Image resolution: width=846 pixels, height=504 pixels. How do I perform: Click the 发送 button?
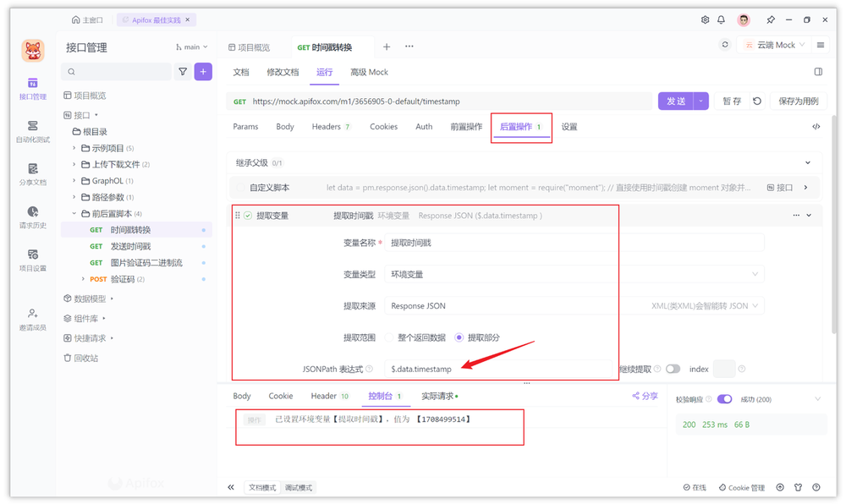[675, 100]
